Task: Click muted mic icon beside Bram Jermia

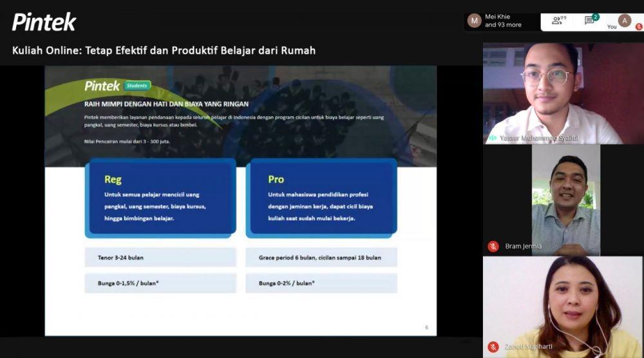Action: 493,247
